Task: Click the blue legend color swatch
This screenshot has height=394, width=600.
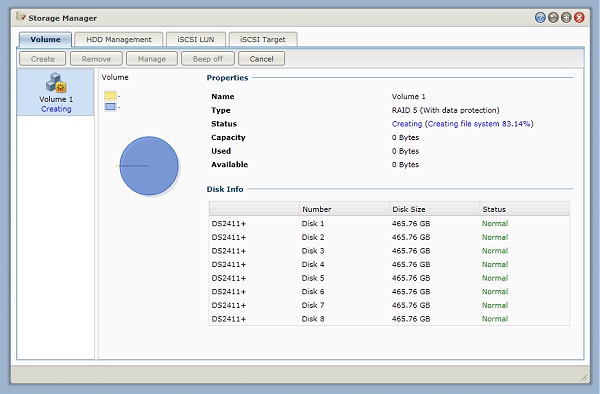Action: (110, 107)
